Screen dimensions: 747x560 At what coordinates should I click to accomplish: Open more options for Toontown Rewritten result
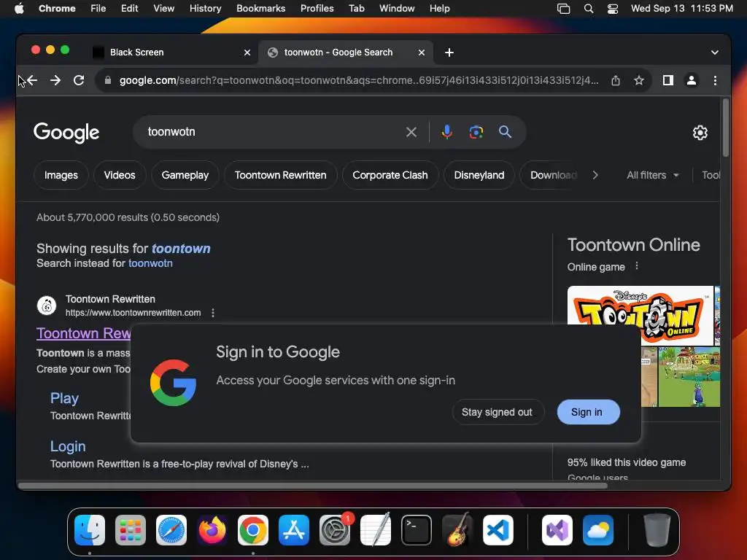(x=213, y=313)
